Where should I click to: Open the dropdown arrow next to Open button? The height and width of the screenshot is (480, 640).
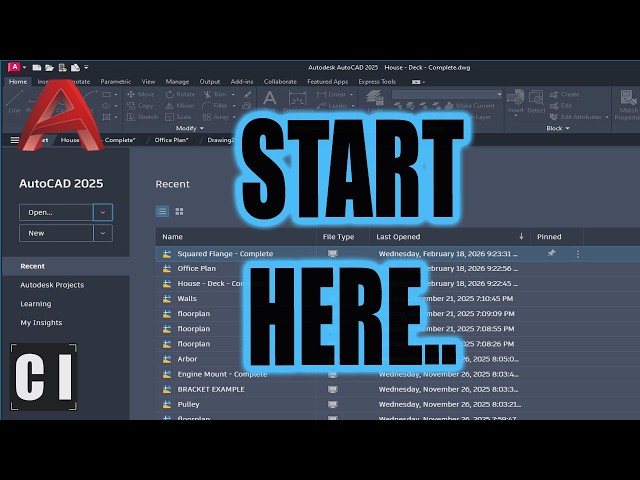click(x=103, y=212)
